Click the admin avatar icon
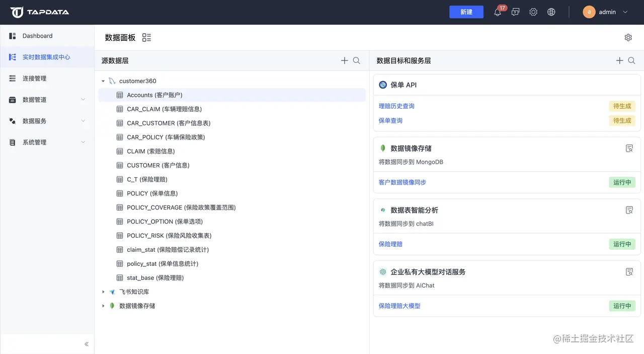644x354 pixels. [589, 12]
